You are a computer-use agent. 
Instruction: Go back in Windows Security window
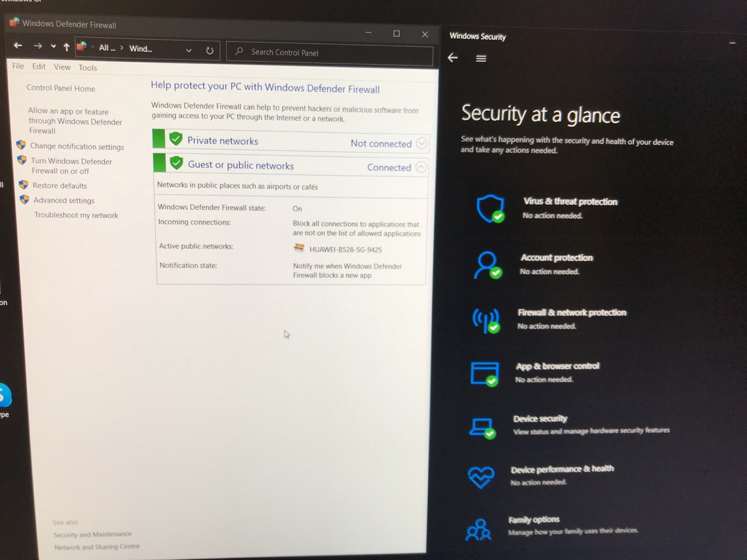coord(453,58)
